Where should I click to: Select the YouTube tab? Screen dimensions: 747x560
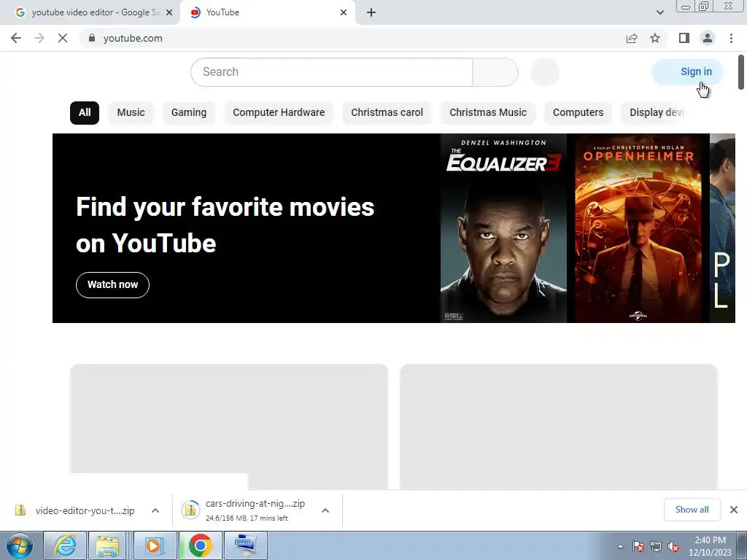coord(268,12)
